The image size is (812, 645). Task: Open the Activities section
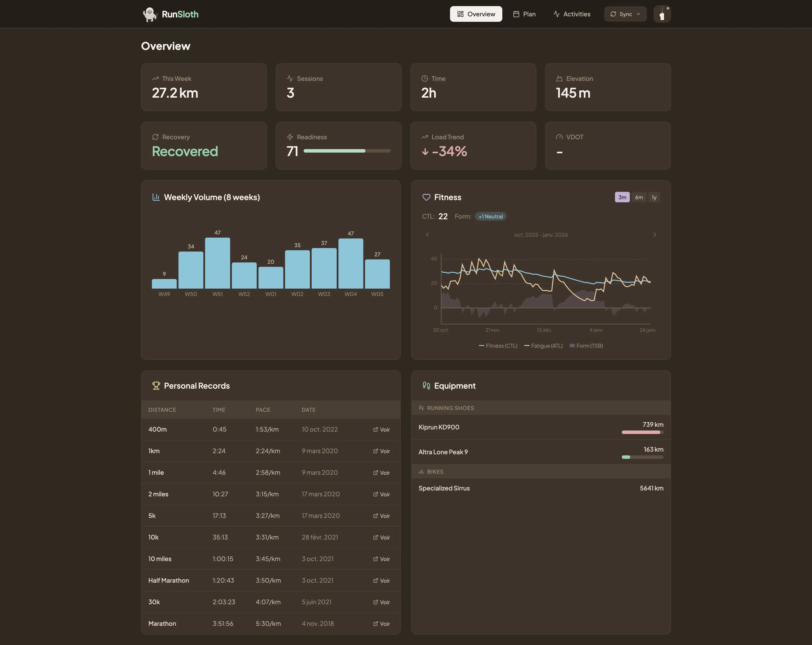(x=571, y=14)
